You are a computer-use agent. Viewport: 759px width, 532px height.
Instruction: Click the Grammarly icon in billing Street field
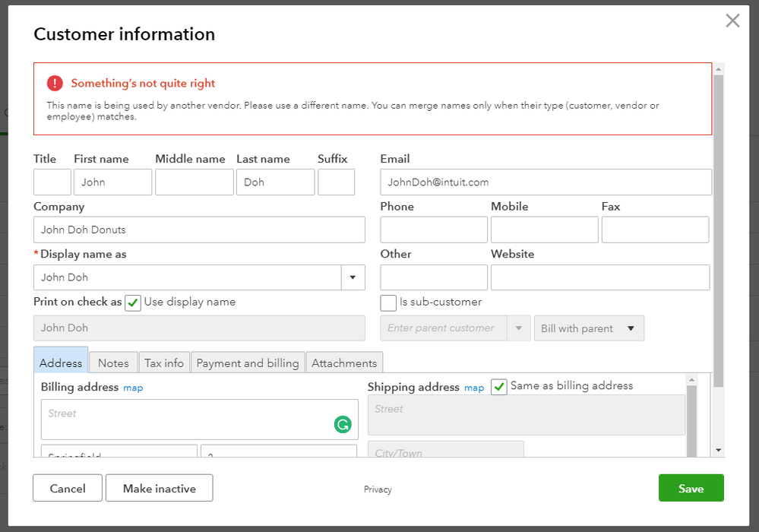coord(343,425)
